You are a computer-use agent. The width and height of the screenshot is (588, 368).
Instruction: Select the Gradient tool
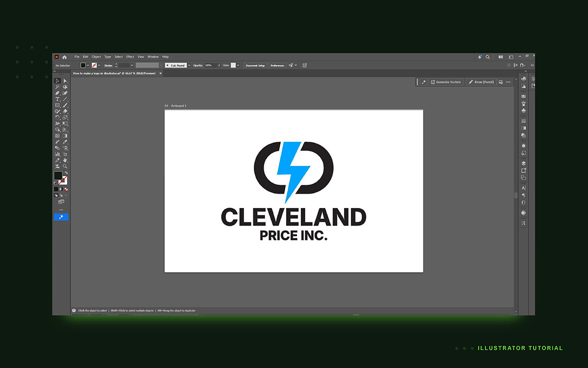click(65, 136)
